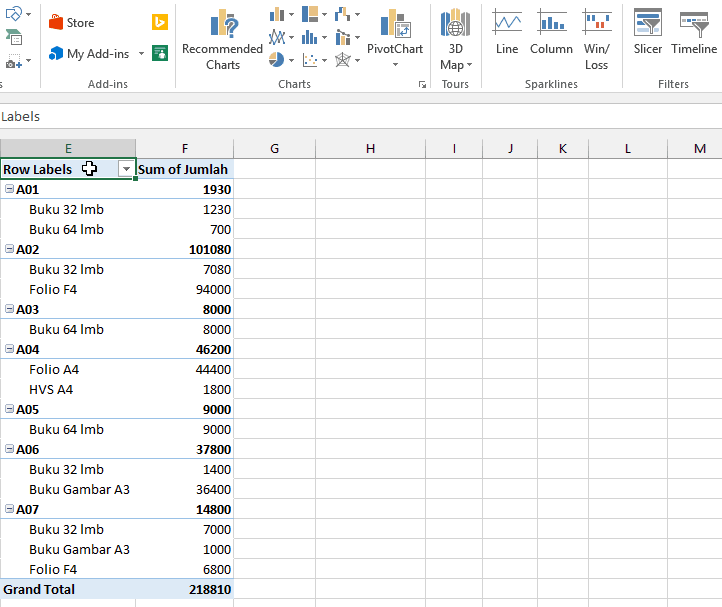Insert a combo chart
722x607 pixels.
click(343, 37)
